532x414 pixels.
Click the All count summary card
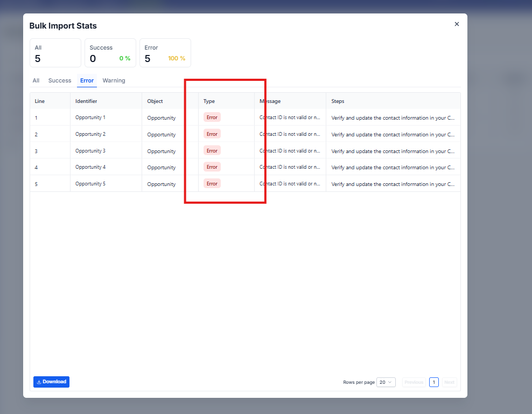[x=55, y=53]
